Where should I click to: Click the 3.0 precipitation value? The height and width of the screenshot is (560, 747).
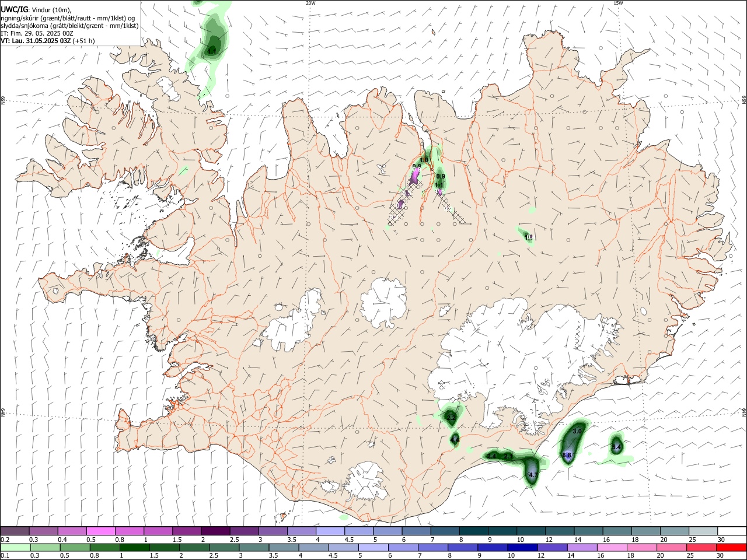click(578, 431)
